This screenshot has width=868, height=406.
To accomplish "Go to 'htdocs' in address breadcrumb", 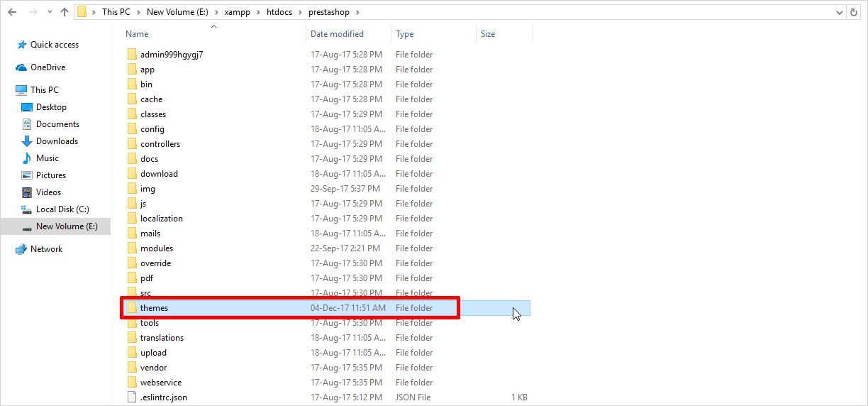I will [279, 12].
